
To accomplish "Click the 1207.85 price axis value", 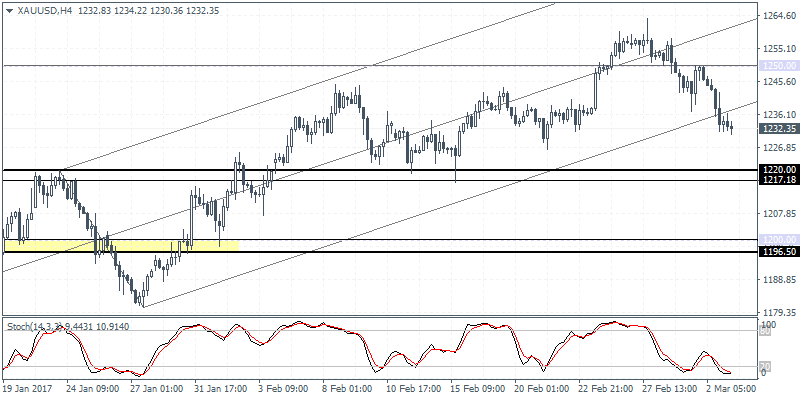I will click(777, 214).
